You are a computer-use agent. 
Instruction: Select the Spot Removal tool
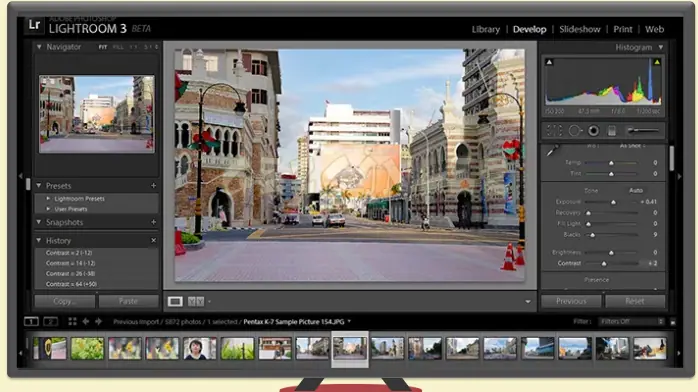click(x=575, y=130)
